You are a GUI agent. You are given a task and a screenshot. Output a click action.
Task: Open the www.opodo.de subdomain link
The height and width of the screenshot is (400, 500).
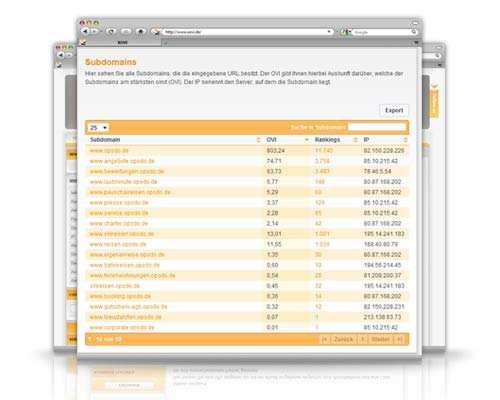pos(109,151)
